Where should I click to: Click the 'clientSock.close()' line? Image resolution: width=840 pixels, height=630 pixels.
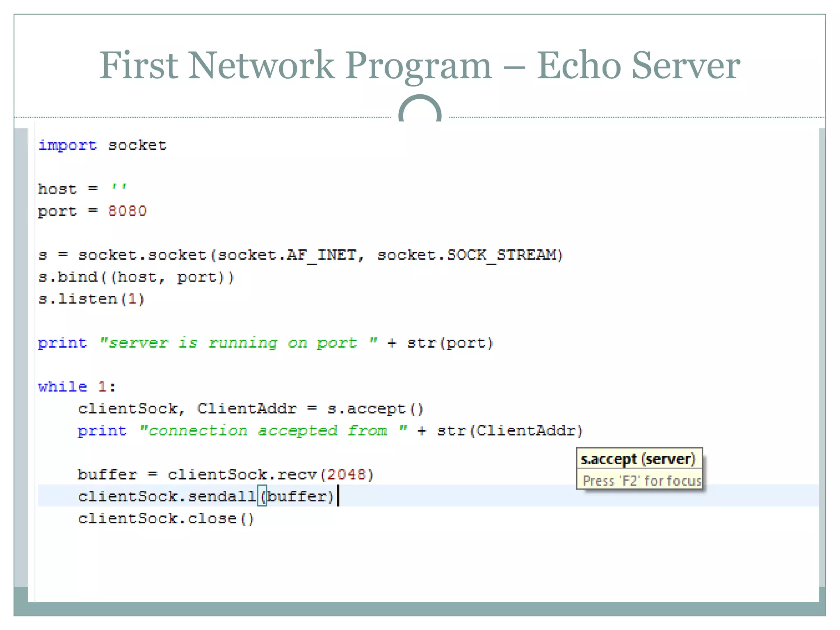pyautogui.click(x=166, y=519)
